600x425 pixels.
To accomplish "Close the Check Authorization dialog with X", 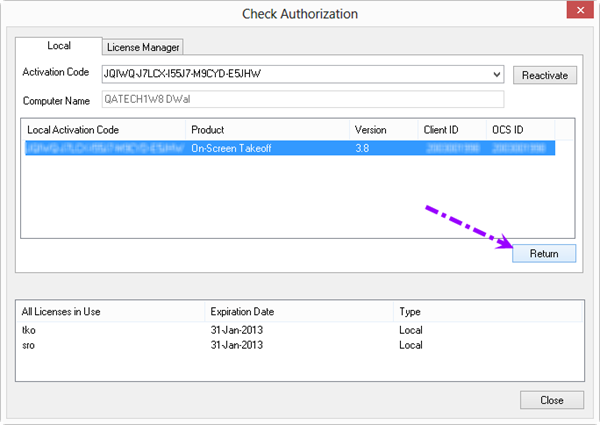I will (580, 10).
